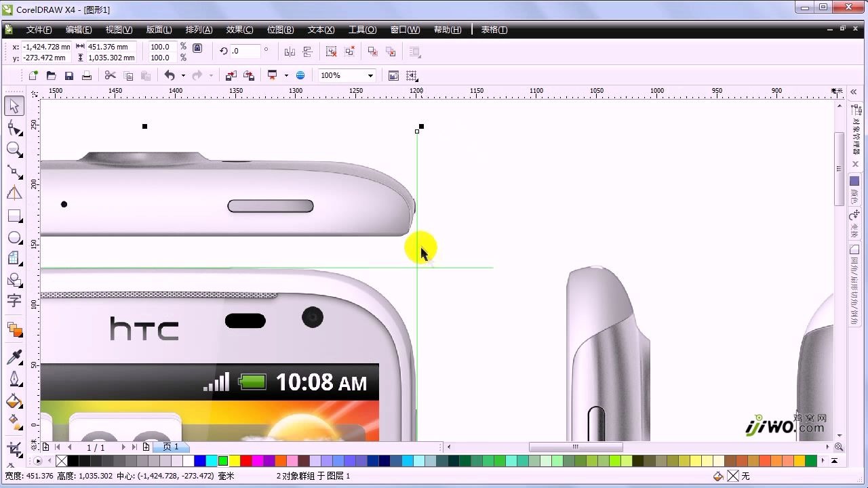Select the Fill bucket tool
This screenshot has width=868, height=488.
click(x=14, y=401)
